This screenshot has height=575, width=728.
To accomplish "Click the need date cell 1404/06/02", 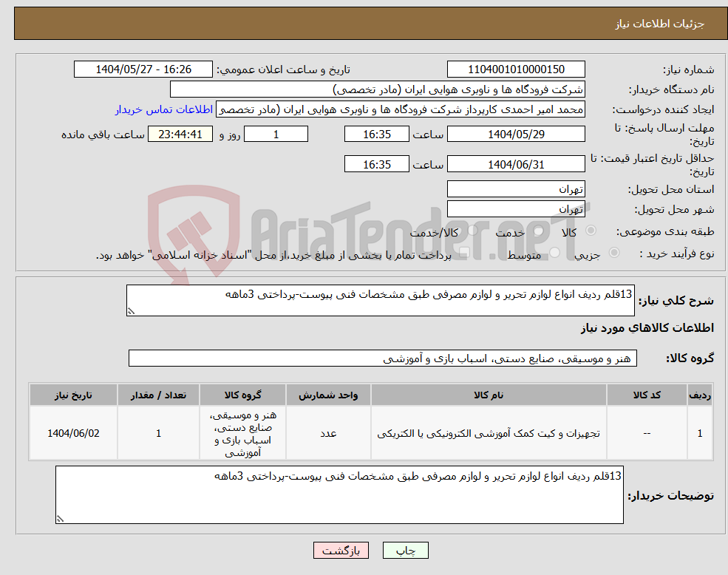I will (73, 433).
